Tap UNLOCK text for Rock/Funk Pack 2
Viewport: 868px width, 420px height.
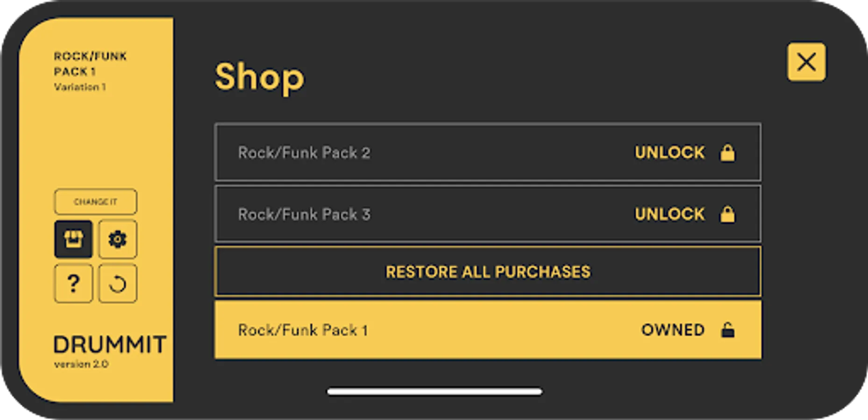669,153
